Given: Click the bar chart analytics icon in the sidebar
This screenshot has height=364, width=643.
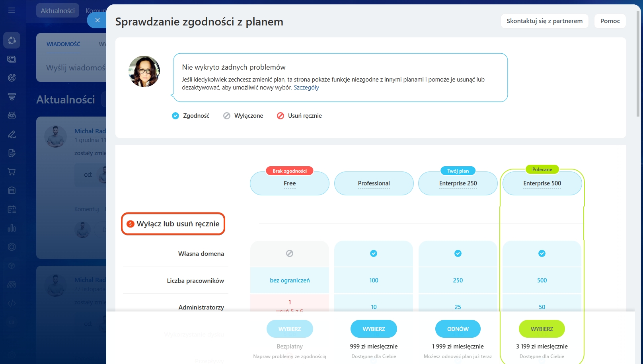Looking at the screenshot, I should [12, 228].
